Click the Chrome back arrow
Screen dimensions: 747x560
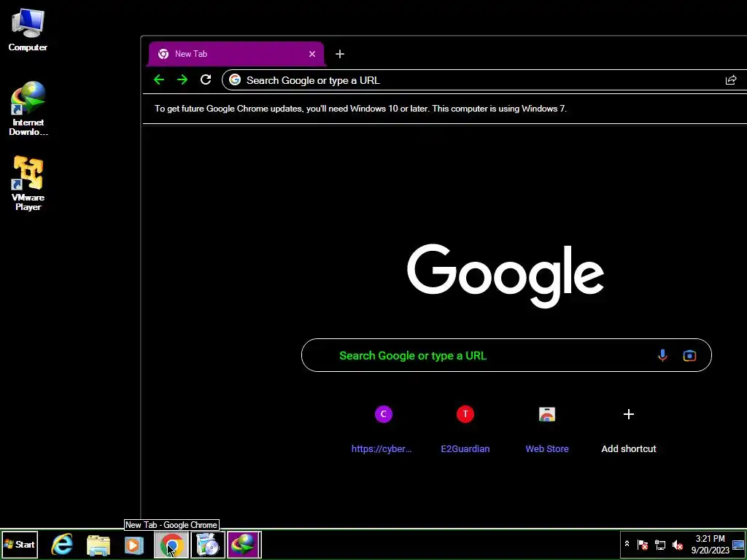tap(158, 80)
